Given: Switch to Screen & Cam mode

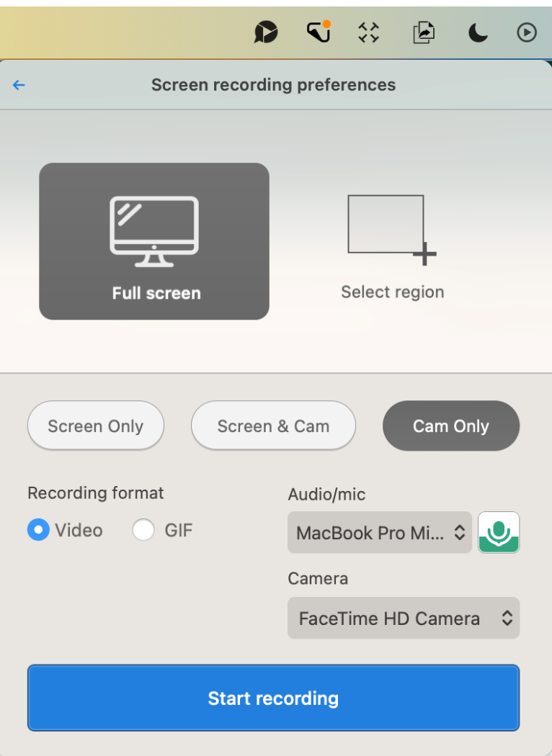Looking at the screenshot, I should (x=273, y=426).
